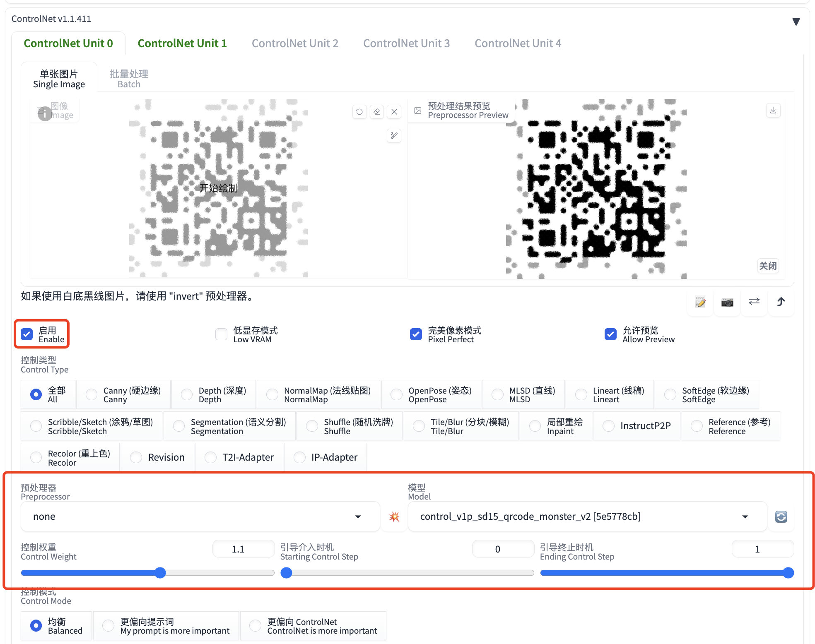Toggle the Pixel Perfect checkbox
Viewport: 815px width, 644px height.
coord(416,334)
